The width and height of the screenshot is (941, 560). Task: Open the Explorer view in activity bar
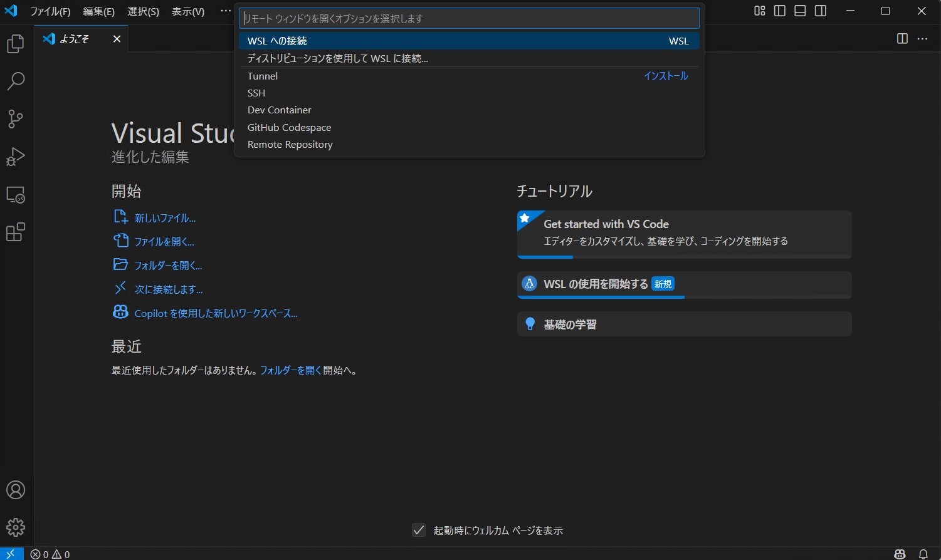click(x=16, y=43)
